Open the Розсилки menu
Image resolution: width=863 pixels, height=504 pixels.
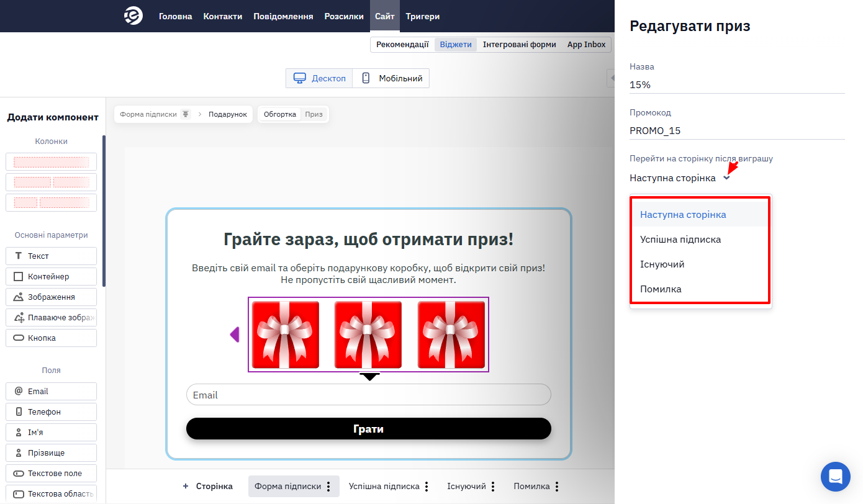[x=344, y=16]
